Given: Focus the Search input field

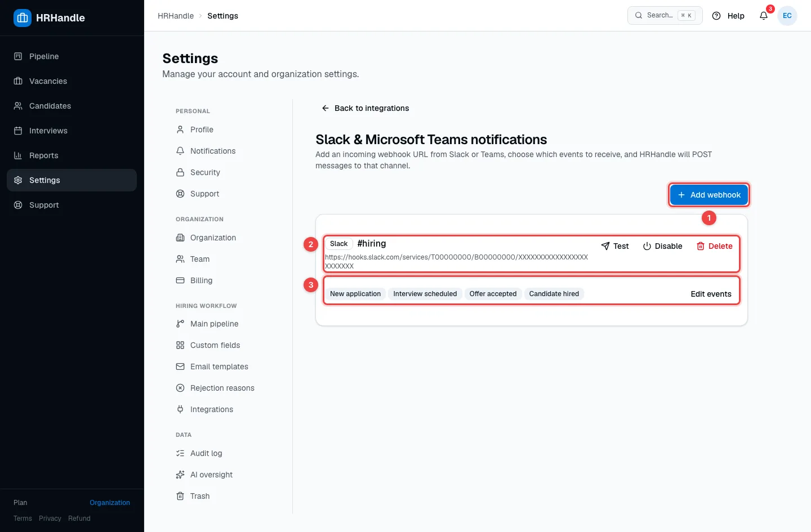Looking at the screenshot, I should pos(665,16).
